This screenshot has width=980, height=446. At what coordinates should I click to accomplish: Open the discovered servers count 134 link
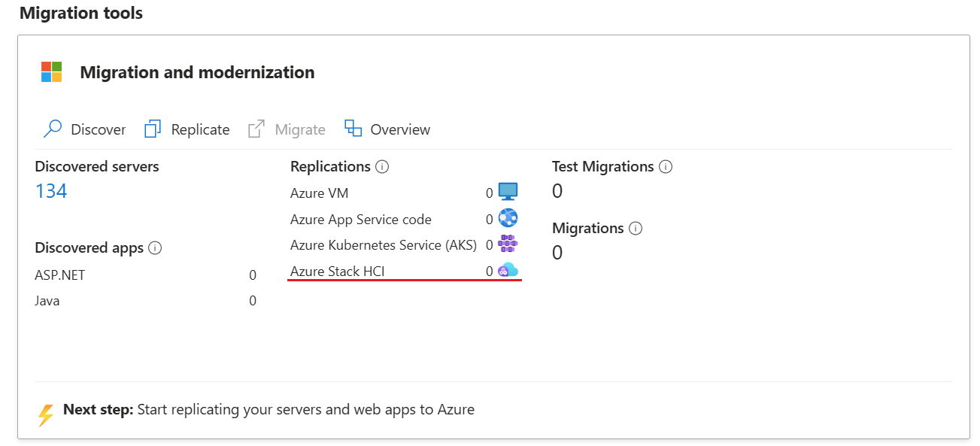click(x=50, y=190)
